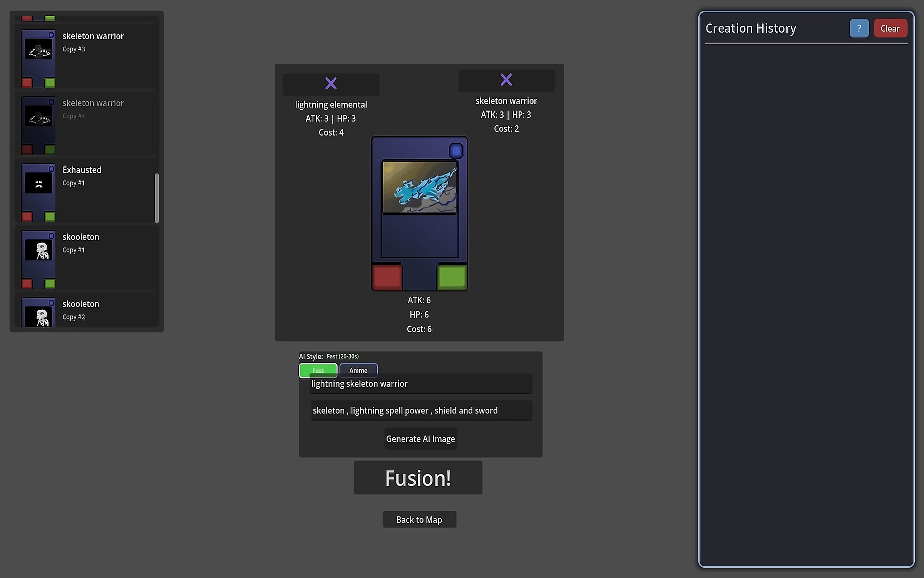Image resolution: width=924 pixels, height=578 pixels.
Task: Click green health square on fusion card
Action: 452,277
